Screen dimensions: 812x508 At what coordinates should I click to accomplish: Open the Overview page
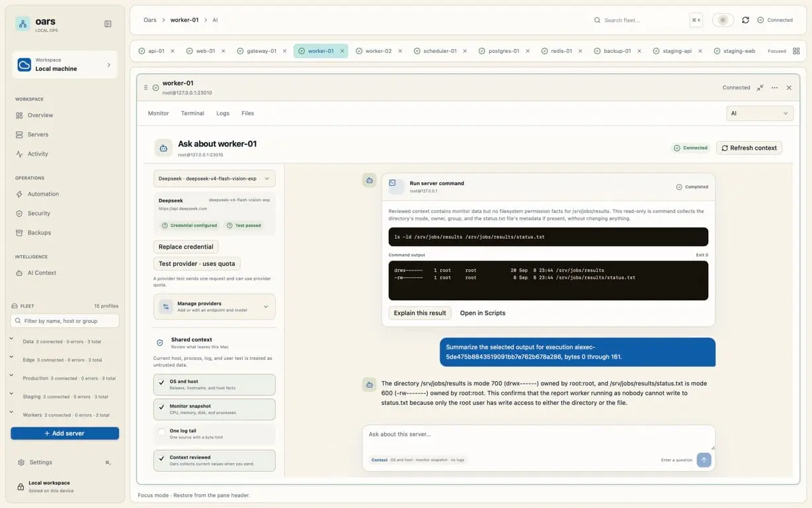[x=40, y=115]
